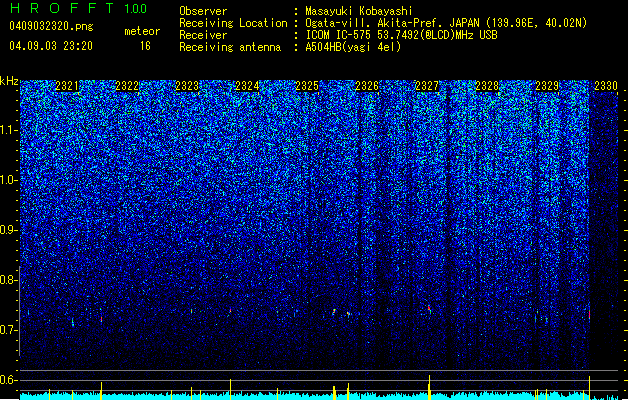629x400 pixels.
Task: Click the red meteor echo before 2330
Action: coord(589,314)
